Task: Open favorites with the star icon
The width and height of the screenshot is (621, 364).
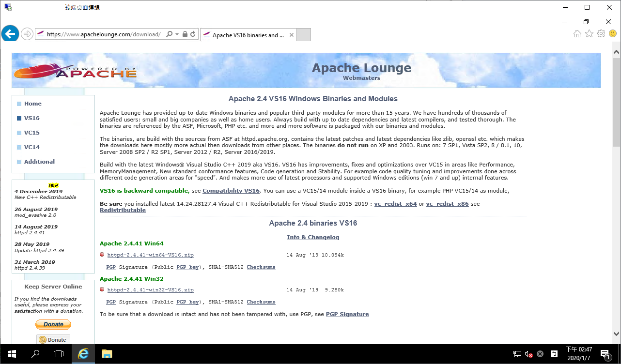Action: pos(589,33)
